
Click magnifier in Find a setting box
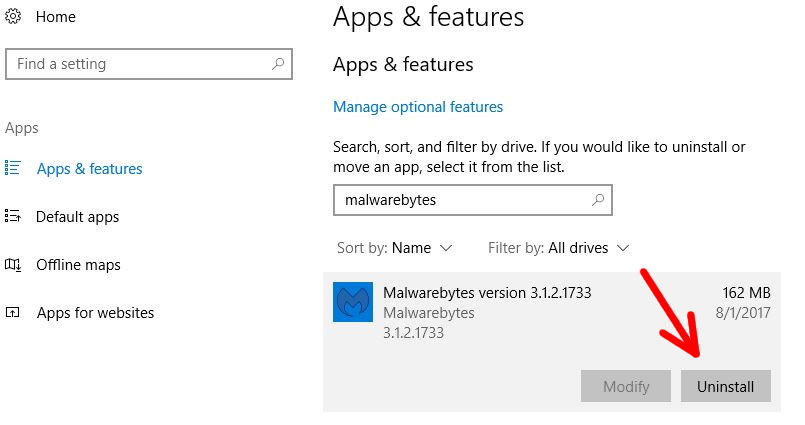click(x=278, y=64)
